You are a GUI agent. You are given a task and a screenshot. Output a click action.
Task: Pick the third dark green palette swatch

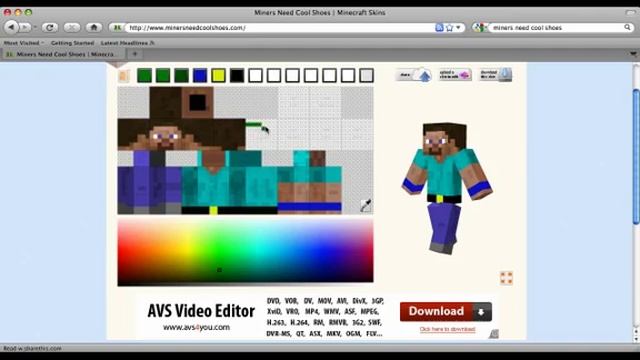click(x=181, y=76)
